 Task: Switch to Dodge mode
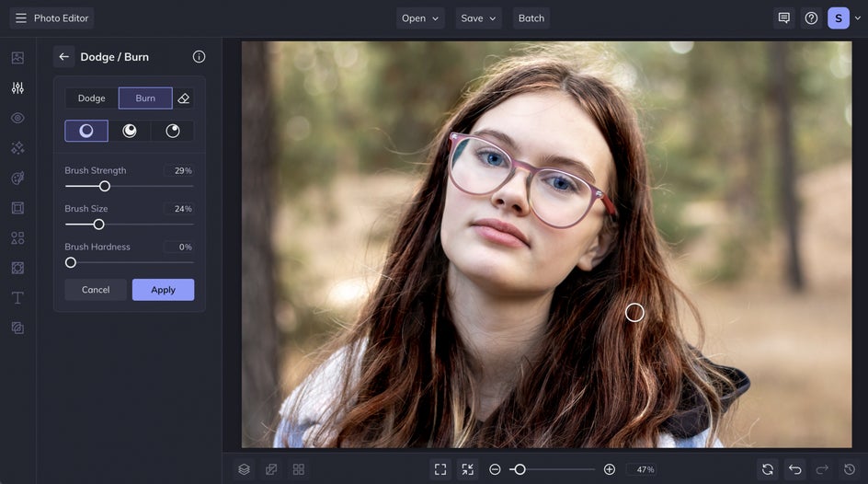pos(91,98)
